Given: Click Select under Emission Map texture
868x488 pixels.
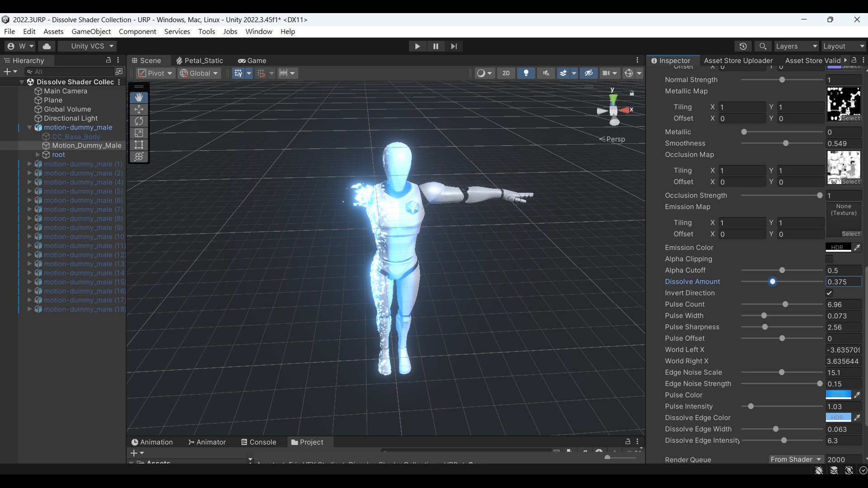Looking at the screenshot, I should [x=851, y=234].
